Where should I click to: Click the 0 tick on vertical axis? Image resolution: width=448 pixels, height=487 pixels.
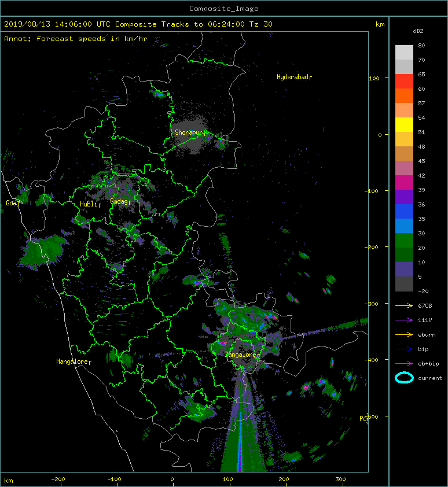(x=380, y=135)
